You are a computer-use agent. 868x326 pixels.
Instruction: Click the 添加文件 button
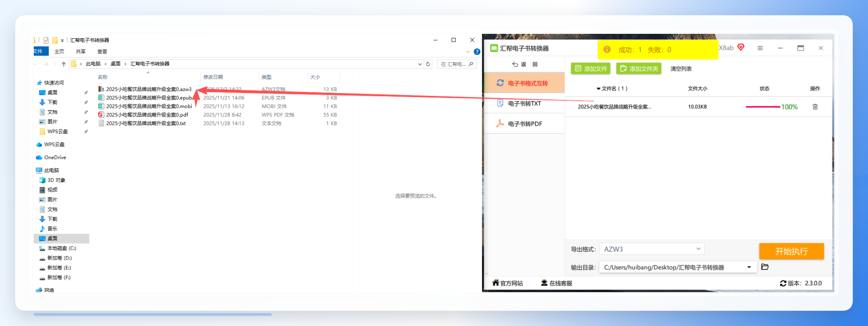pyautogui.click(x=591, y=69)
